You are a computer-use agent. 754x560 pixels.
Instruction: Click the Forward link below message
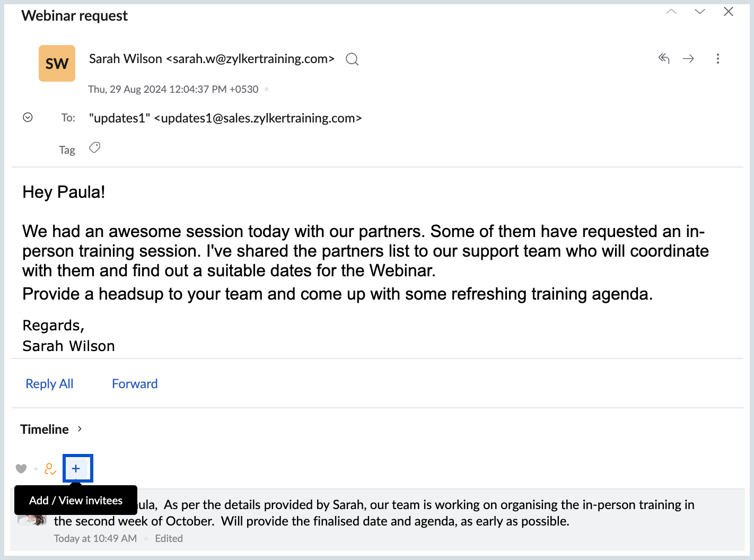point(135,384)
